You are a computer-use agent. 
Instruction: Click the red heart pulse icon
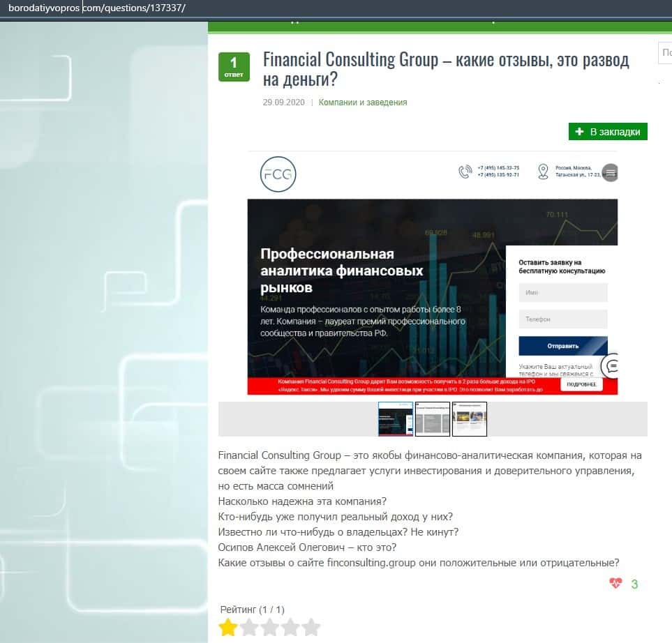pyautogui.click(x=615, y=583)
